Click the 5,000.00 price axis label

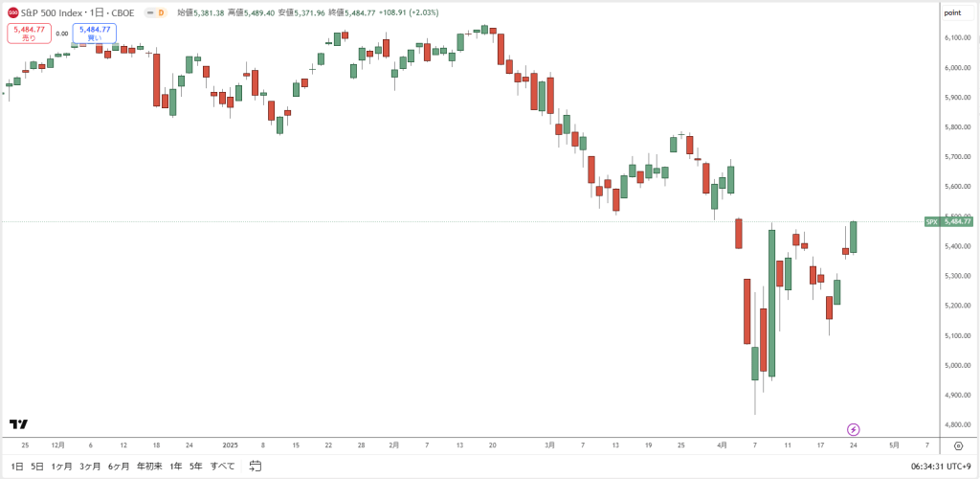pyautogui.click(x=957, y=365)
